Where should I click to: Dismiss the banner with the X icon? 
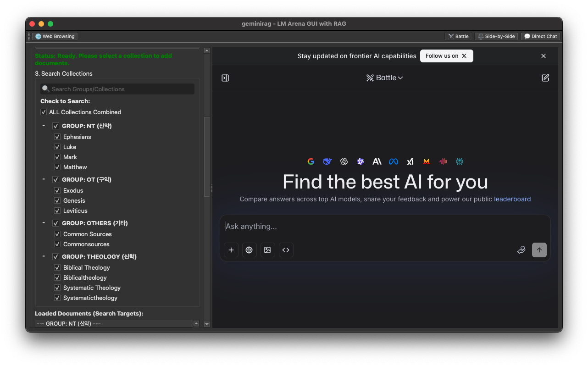coord(544,56)
